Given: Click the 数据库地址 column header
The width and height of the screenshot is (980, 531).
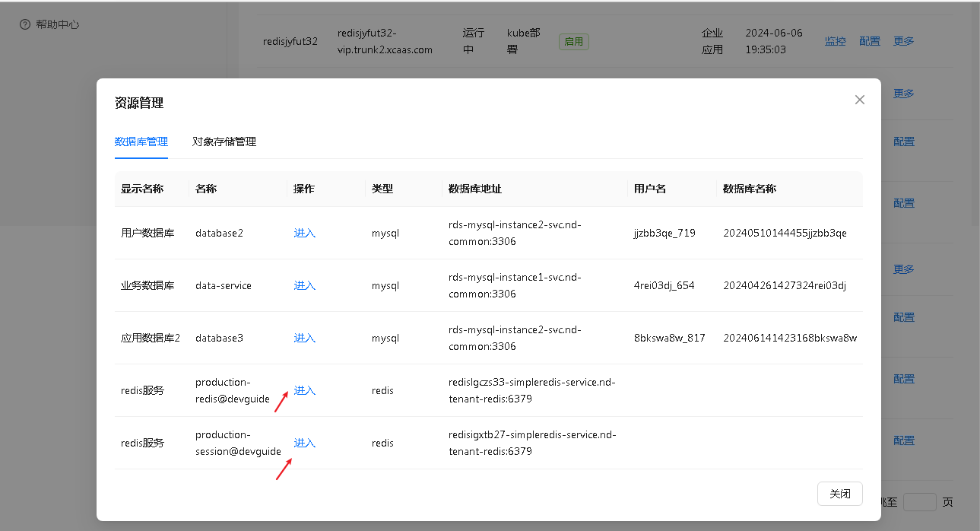Looking at the screenshot, I should (475, 189).
